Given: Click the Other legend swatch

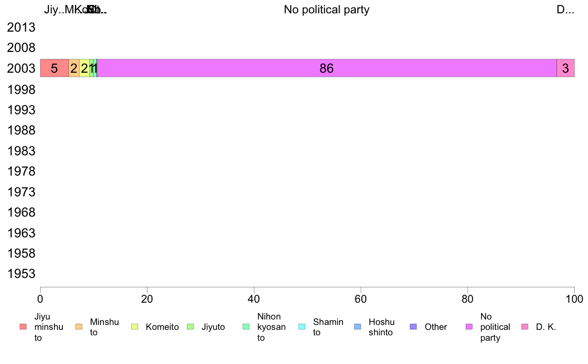Looking at the screenshot, I should point(413,327).
